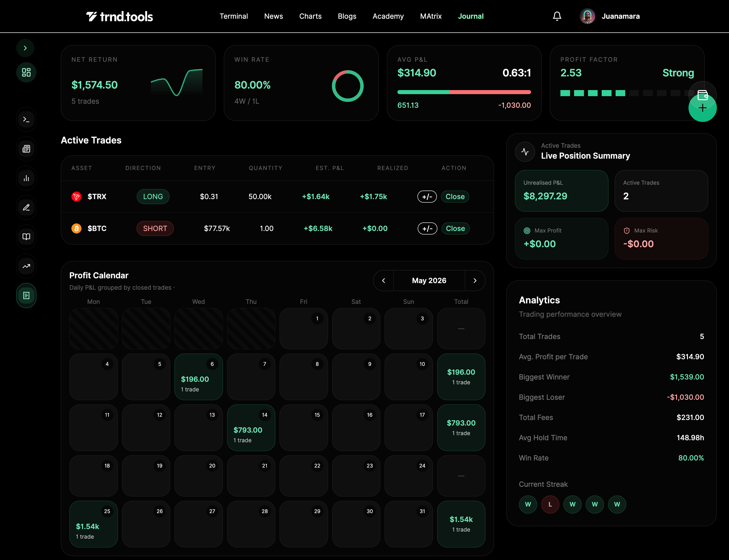Click the first W streak badge
The image size is (729, 560).
coord(528,504)
